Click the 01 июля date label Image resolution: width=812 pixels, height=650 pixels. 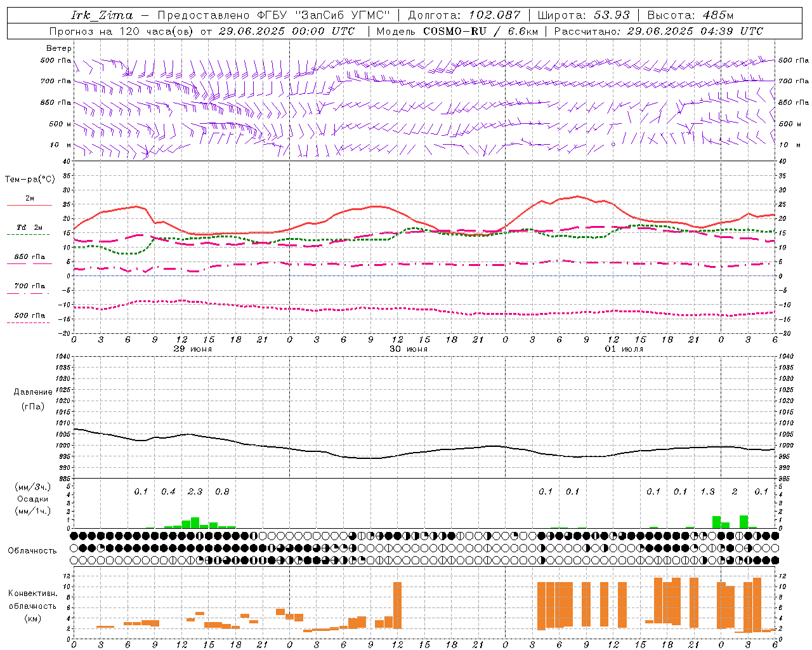pyautogui.click(x=624, y=349)
